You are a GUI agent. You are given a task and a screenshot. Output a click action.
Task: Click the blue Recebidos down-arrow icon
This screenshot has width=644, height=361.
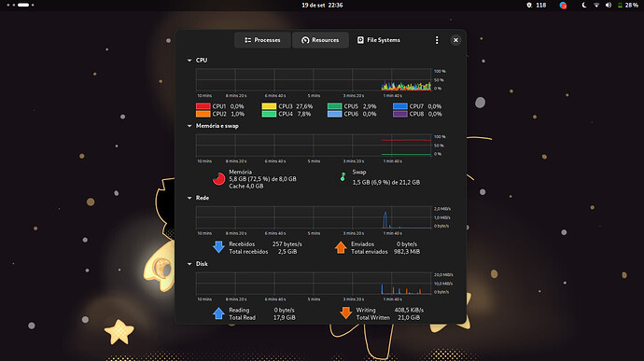[218, 247]
